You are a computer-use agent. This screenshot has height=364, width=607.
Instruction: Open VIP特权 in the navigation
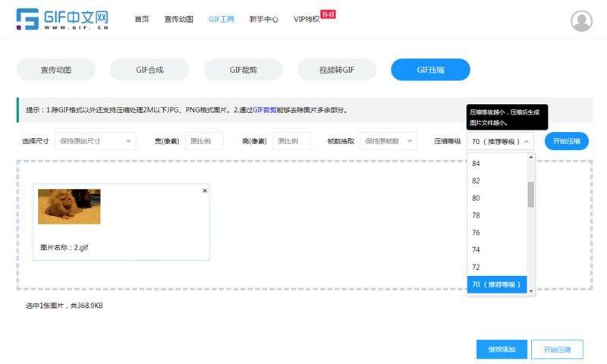click(x=307, y=19)
